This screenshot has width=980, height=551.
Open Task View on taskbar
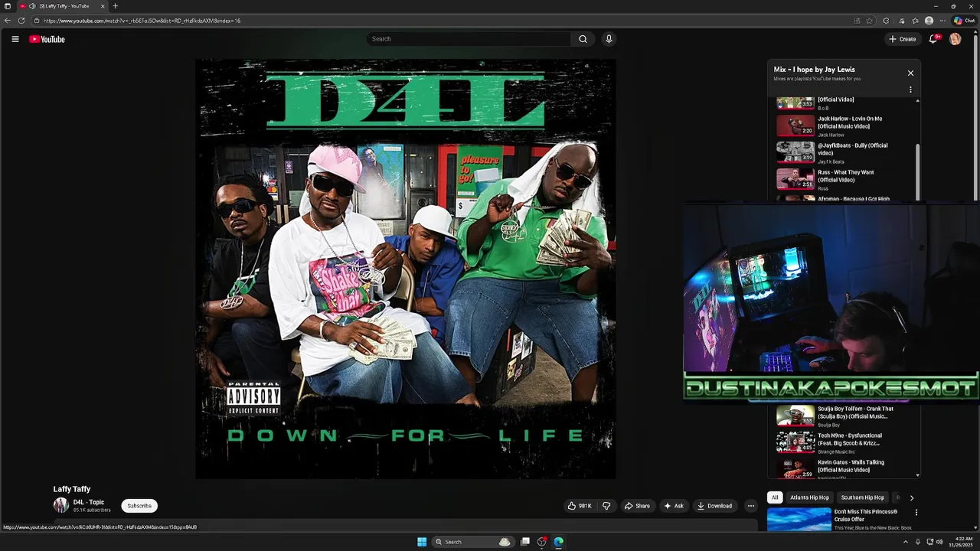(x=525, y=542)
